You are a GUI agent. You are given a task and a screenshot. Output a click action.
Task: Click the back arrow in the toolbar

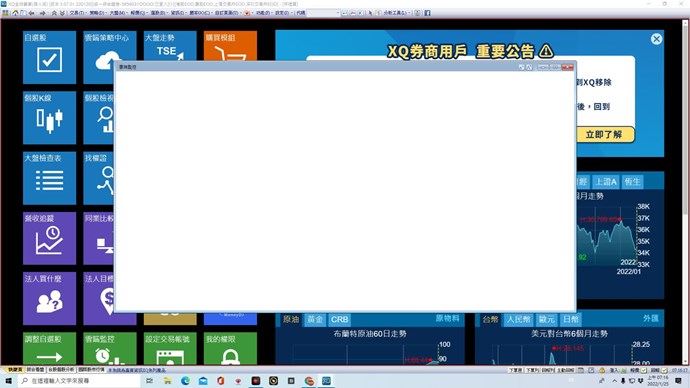(31, 13)
